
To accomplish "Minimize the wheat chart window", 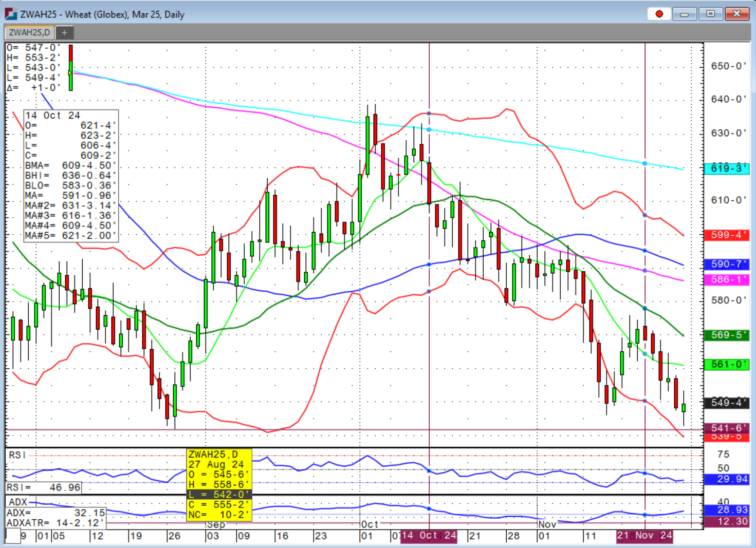I will coord(685,14).
